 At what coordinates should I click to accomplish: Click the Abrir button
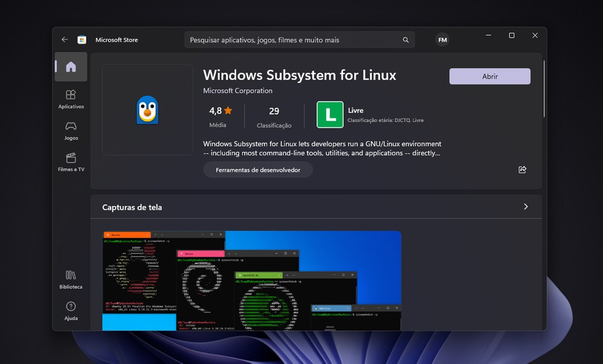point(490,76)
